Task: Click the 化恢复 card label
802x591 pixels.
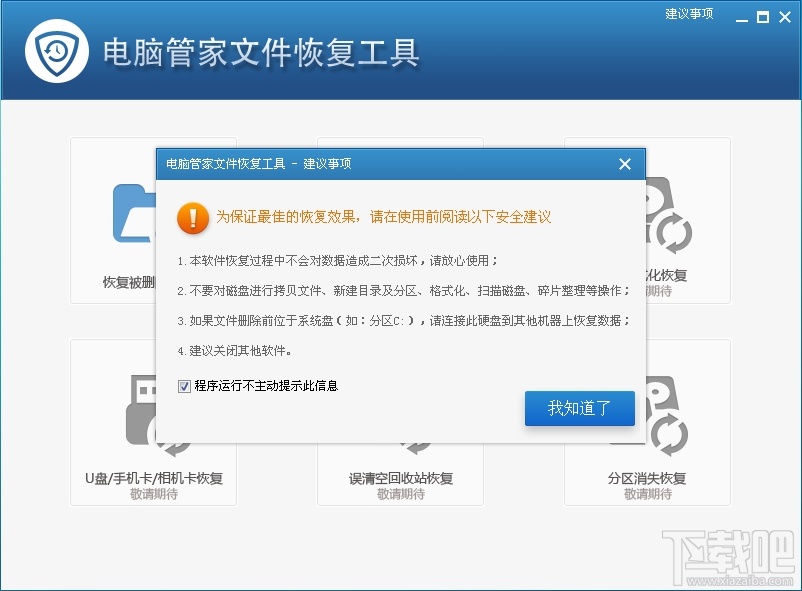Action: 666,275
